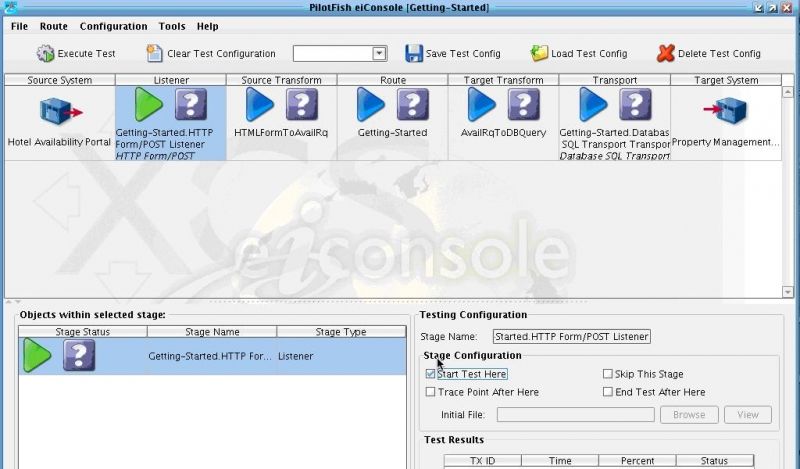Click AvailRqToDBQuery label

503,133
